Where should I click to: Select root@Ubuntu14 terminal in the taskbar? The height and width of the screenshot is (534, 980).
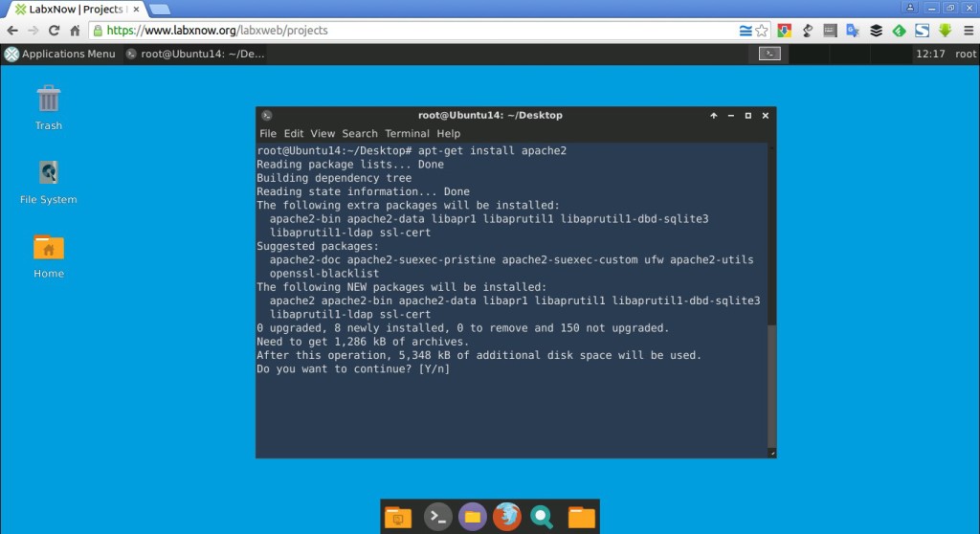(x=195, y=54)
